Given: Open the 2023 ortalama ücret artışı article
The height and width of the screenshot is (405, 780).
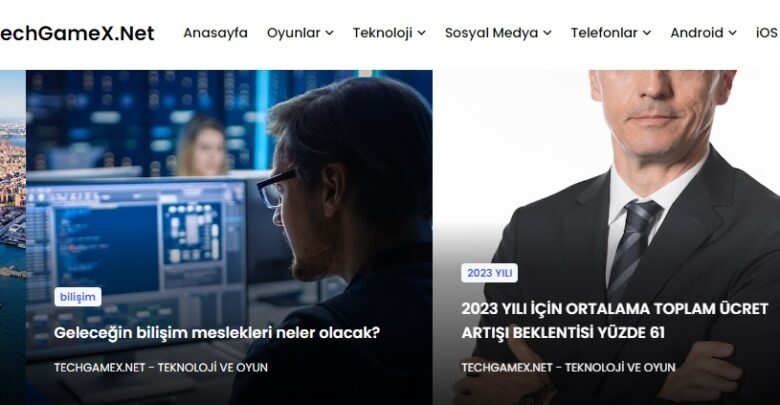Looking at the screenshot, I should click(615, 320).
